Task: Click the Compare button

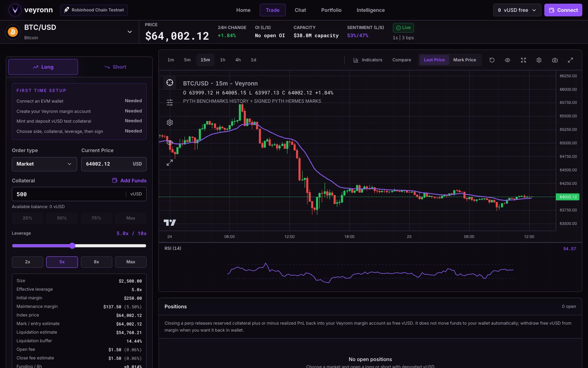Action: pos(402,60)
